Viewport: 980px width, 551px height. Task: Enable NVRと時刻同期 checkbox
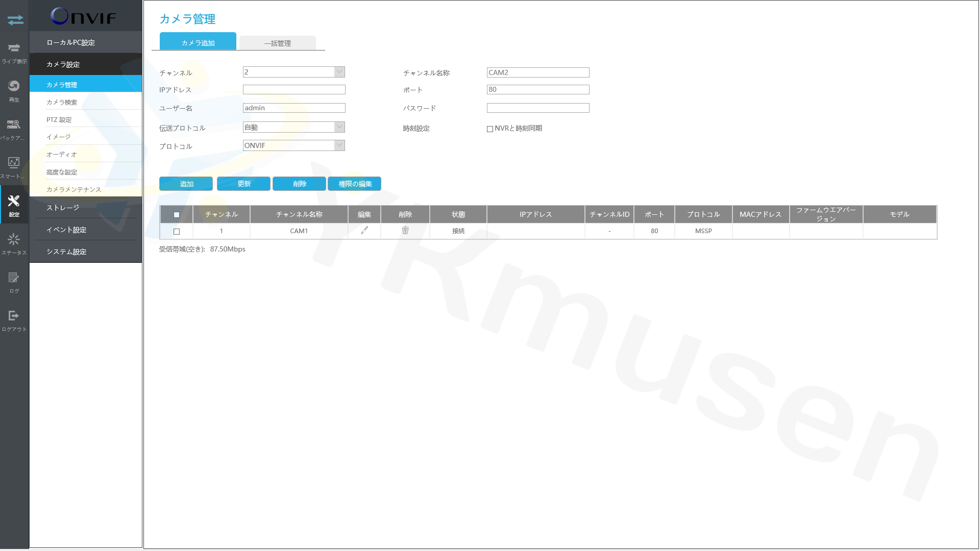490,129
